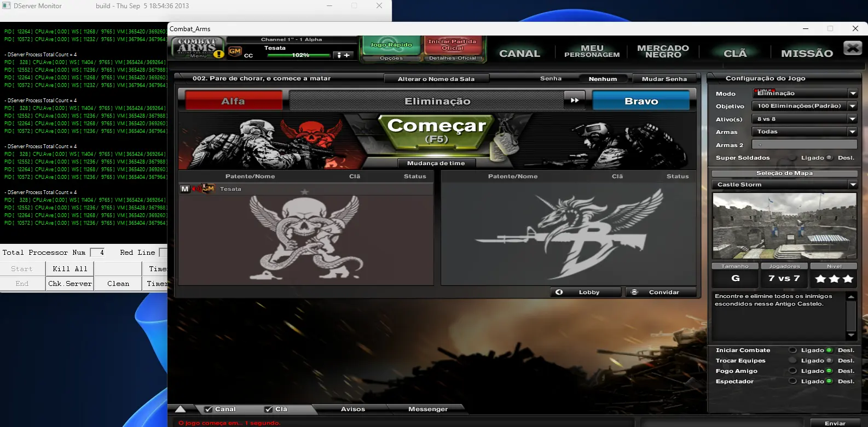Open the Castle Storm map dropdown
The height and width of the screenshot is (427, 868).
(x=785, y=185)
